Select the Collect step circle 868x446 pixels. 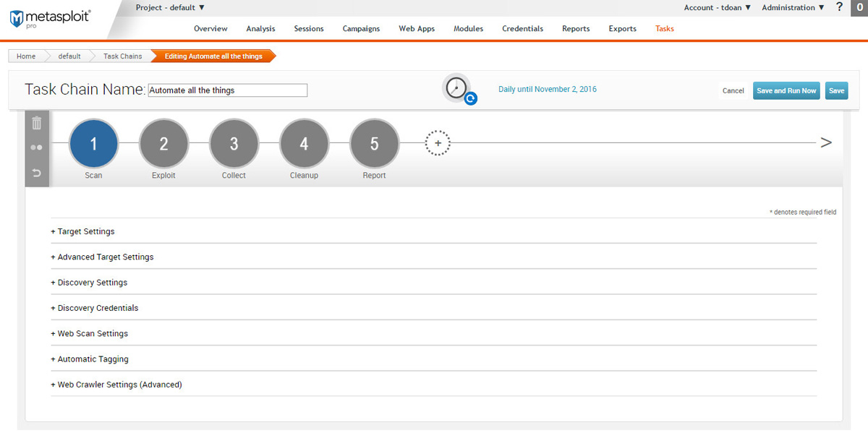[234, 143]
